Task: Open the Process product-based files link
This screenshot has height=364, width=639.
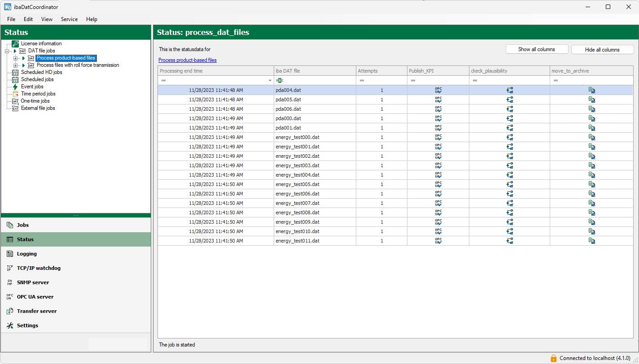Action: pos(188,60)
